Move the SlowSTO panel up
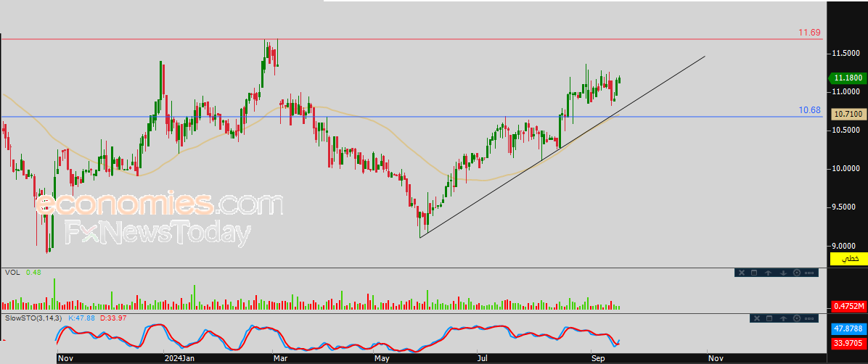 pos(783,318)
